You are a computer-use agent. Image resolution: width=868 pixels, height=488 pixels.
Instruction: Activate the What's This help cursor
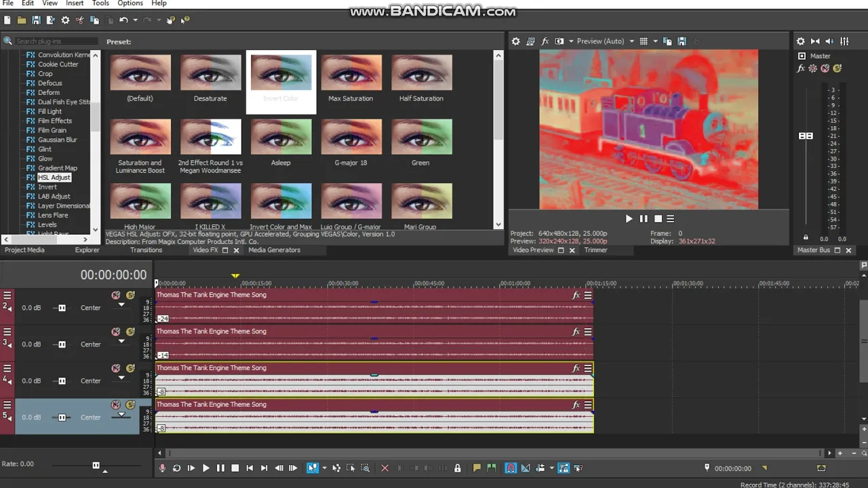(x=185, y=20)
